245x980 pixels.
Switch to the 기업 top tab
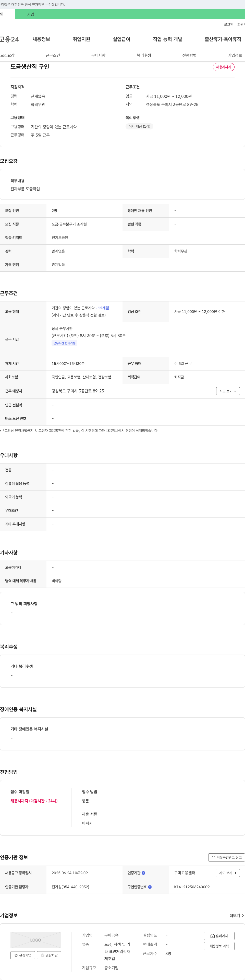tap(30, 15)
